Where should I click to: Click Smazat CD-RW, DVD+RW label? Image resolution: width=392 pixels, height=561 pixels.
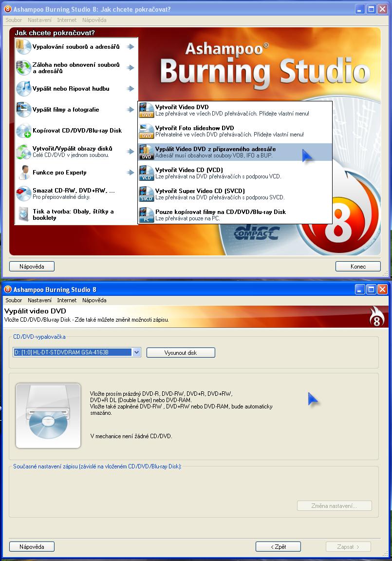point(74,191)
